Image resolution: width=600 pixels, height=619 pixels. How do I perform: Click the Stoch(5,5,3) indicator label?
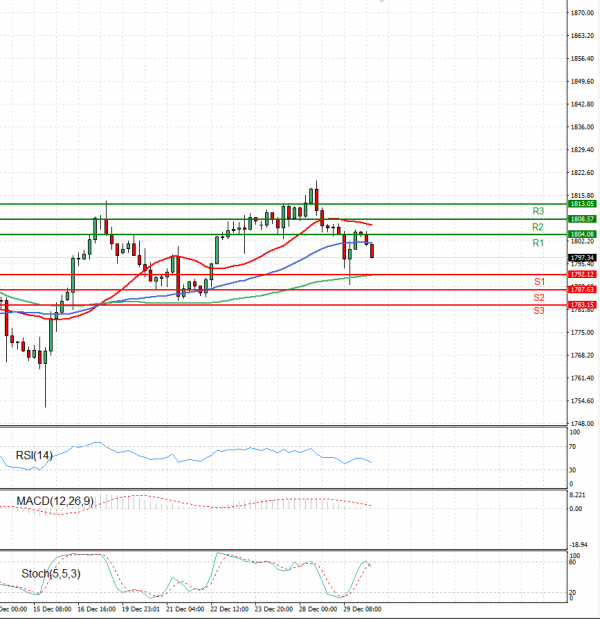click(46, 574)
